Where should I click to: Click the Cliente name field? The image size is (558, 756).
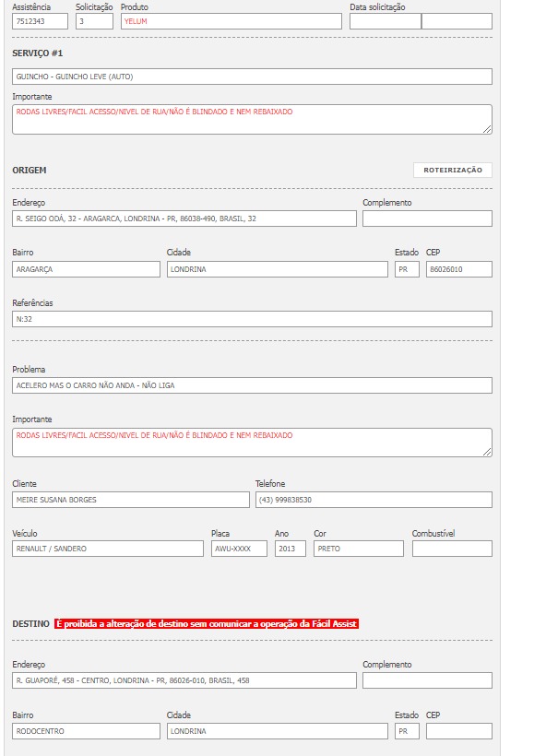pos(131,500)
